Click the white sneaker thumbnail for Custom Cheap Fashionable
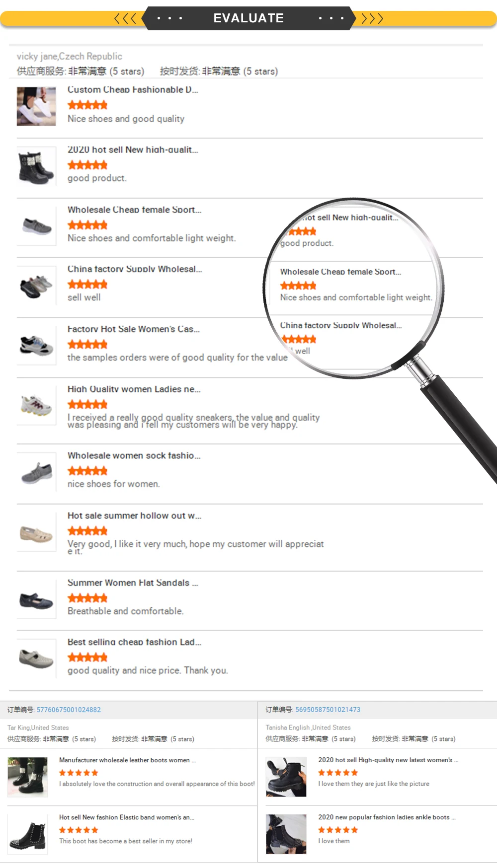 point(36,106)
